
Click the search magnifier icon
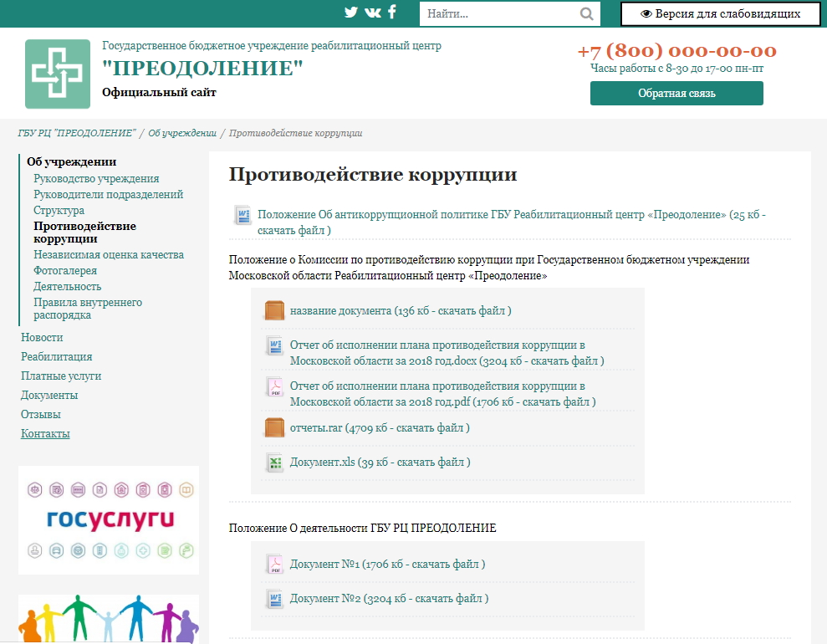tap(586, 13)
